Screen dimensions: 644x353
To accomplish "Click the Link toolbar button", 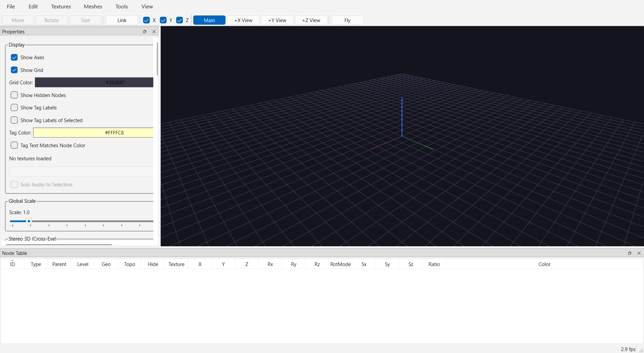I will point(122,20).
